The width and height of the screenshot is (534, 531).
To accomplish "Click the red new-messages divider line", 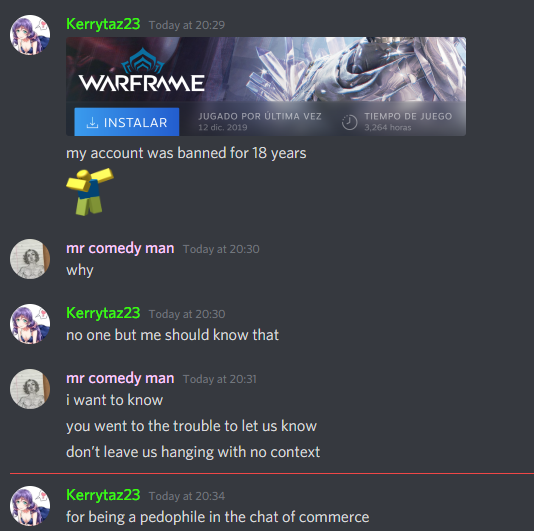I will click(272, 473).
